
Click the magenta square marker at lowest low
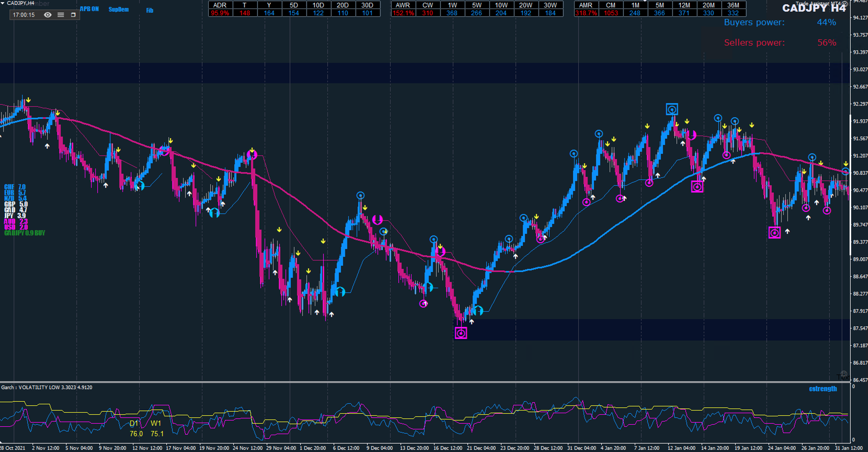click(x=461, y=333)
